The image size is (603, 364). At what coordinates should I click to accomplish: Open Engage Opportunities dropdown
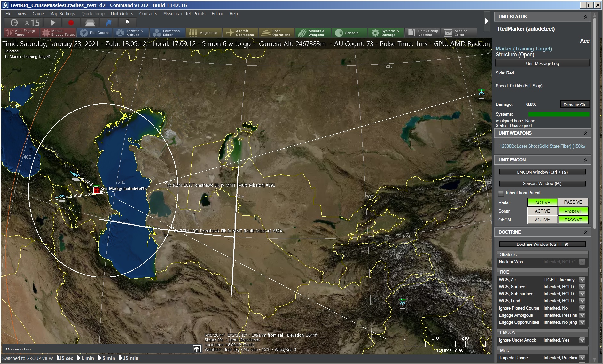(582, 322)
